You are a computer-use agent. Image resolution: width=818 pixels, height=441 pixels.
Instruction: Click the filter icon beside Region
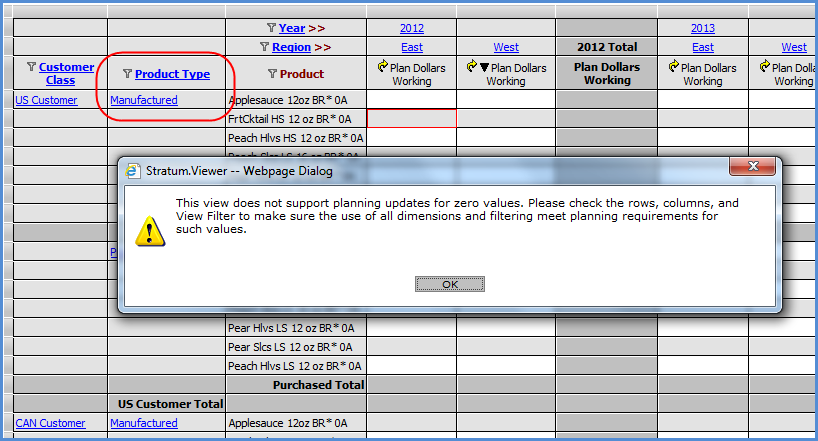(264, 47)
